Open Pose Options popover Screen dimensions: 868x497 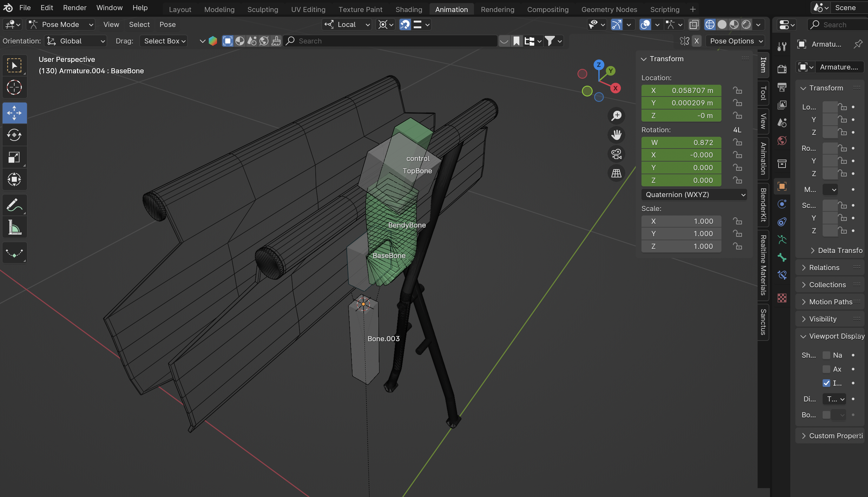tap(735, 41)
